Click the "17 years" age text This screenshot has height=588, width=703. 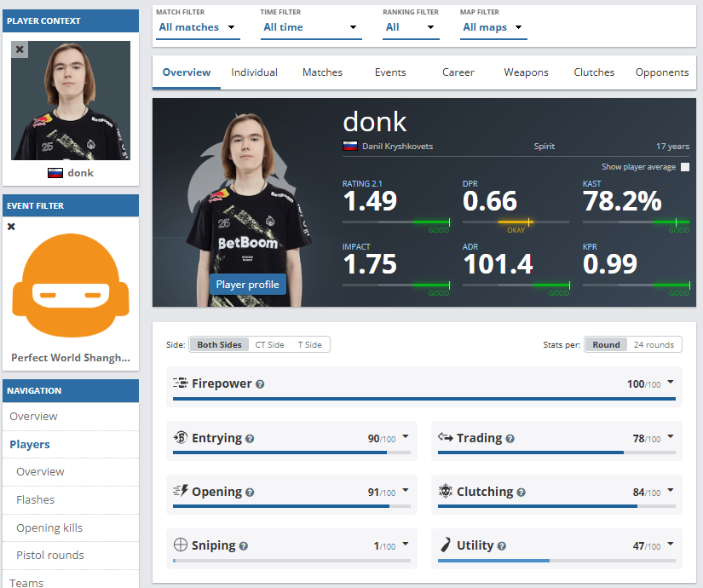coord(672,147)
